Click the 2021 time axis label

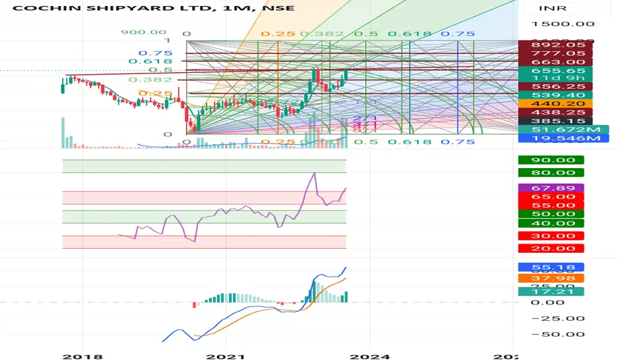[x=226, y=357]
